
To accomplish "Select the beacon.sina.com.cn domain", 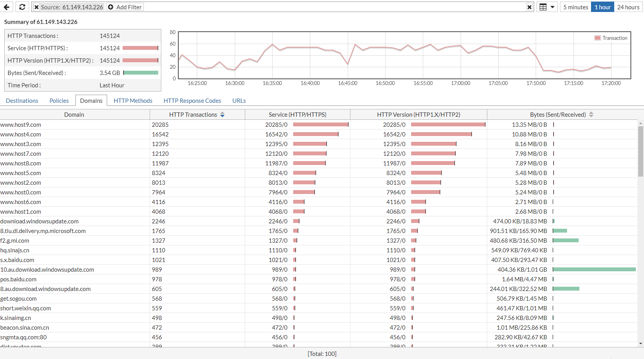I will [24, 328].
